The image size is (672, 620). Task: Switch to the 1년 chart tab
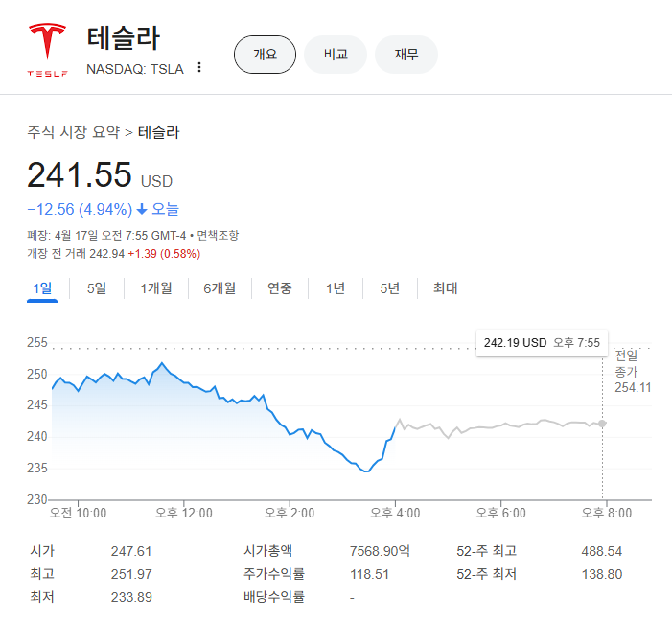pos(336,288)
